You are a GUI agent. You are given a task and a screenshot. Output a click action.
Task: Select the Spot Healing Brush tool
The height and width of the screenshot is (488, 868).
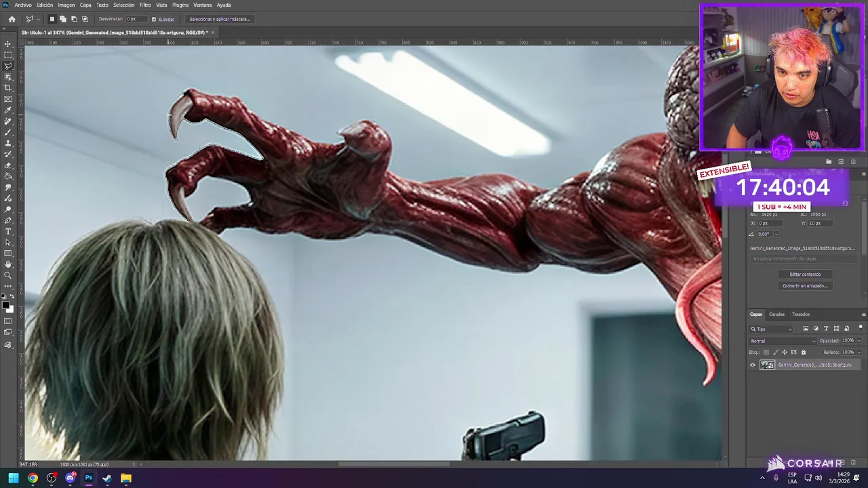coord(8,121)
